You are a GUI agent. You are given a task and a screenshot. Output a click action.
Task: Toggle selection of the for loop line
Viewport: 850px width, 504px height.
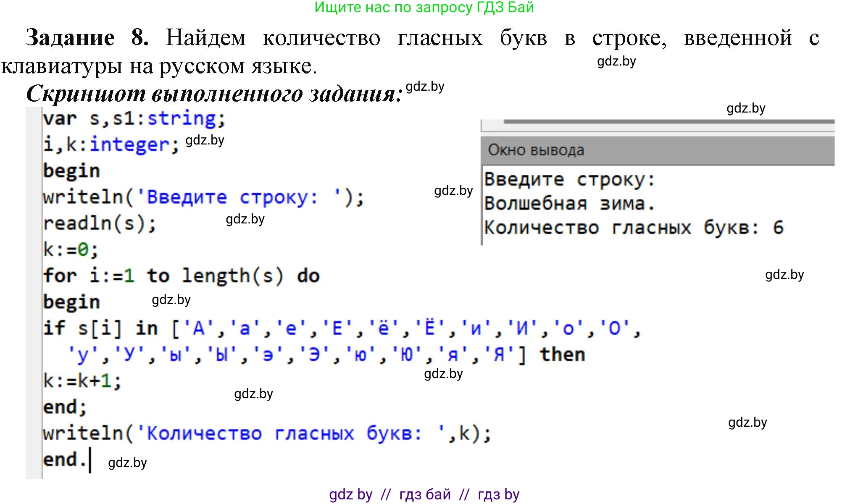[181, 276]
